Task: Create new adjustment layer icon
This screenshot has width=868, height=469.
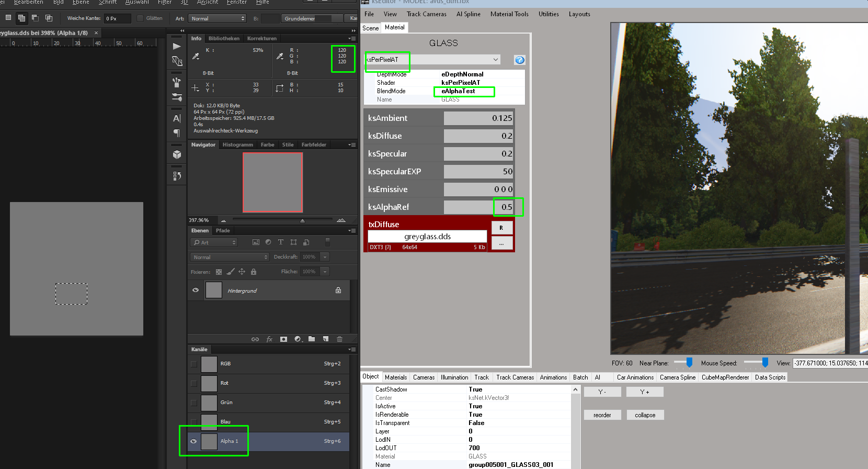Action: click(298, 339)
